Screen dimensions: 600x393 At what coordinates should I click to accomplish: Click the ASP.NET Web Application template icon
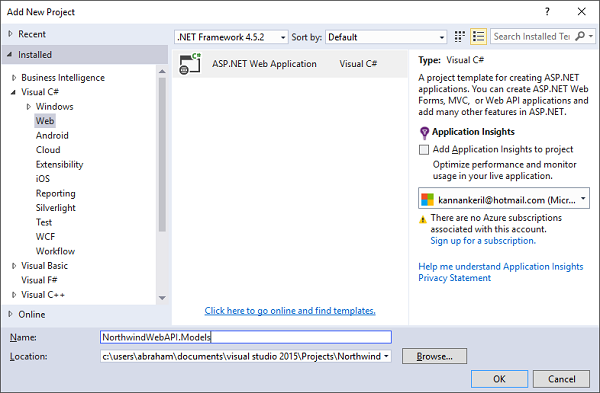point(190,64)
